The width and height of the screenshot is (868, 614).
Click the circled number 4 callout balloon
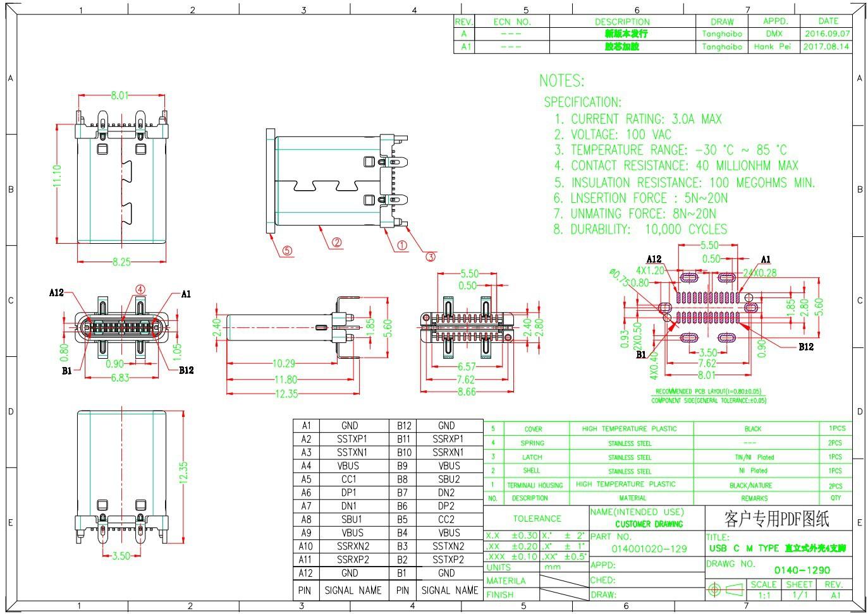(140, 290)
